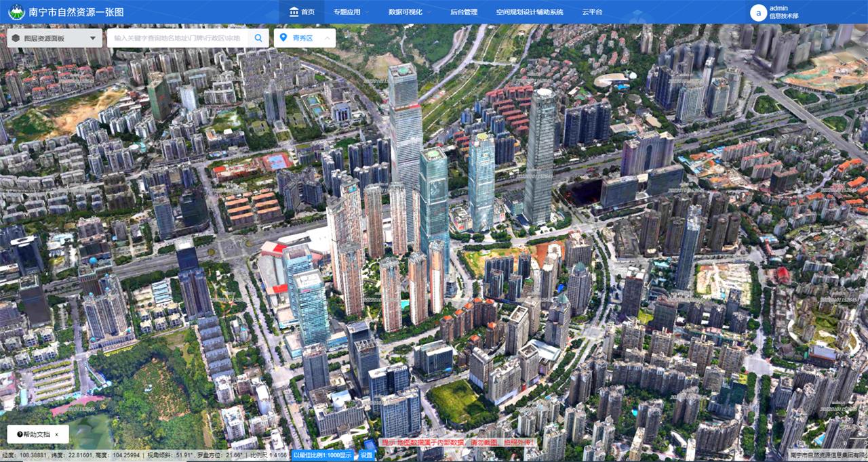Click the admin user avatar
The width and height of the screenshot is (868, 462).
(757, 12)
